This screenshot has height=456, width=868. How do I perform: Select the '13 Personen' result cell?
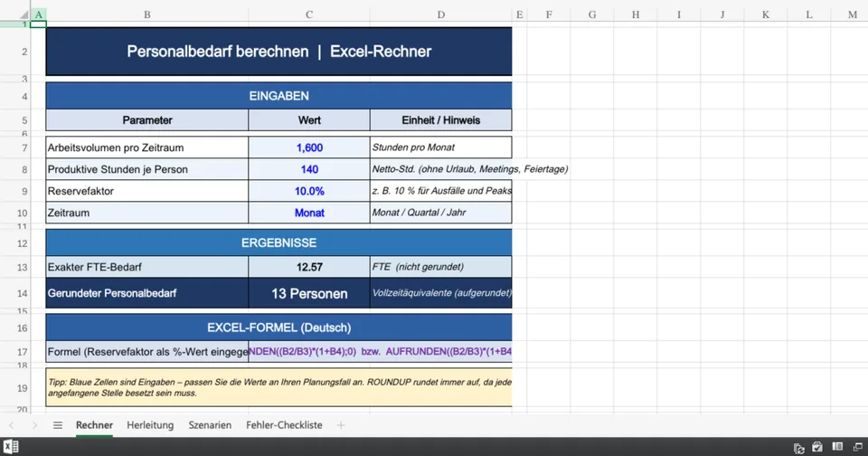pyautogui.click(x=309, y=293)
